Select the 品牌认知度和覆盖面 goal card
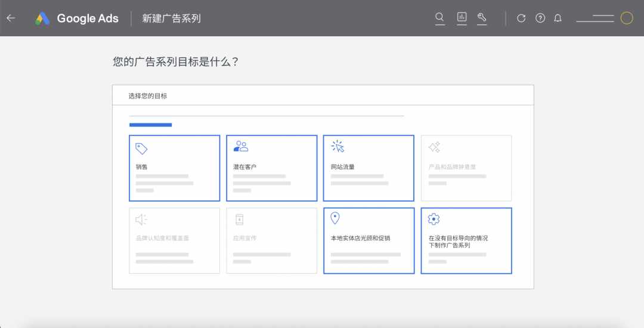This screenshot has height=328, width=644. click(175, 240)
